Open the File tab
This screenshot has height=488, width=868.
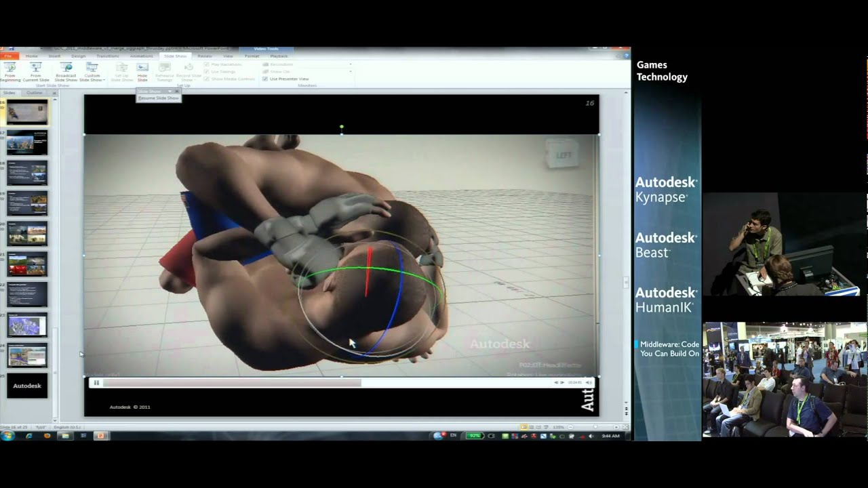pos(8,56)
